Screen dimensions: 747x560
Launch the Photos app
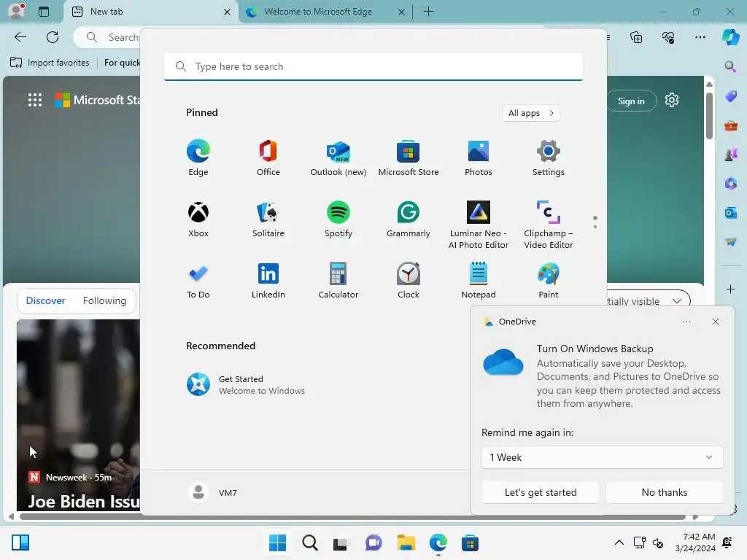479,157
